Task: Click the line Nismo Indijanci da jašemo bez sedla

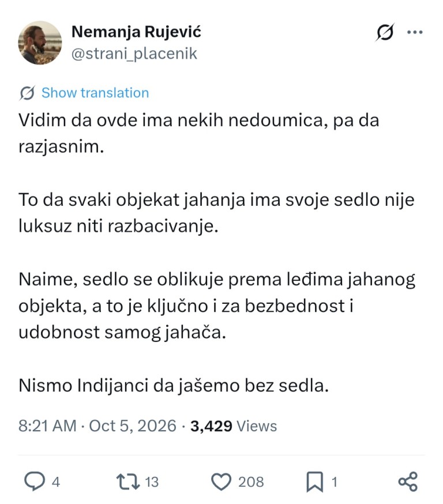Action: pyautogui.click(x=174, y=385)
